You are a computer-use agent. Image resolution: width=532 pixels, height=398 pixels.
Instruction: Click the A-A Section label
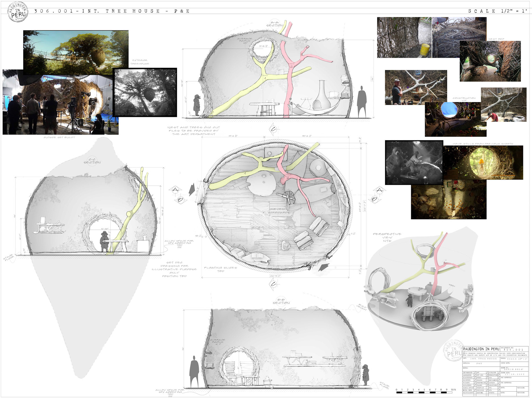click(275, 24)
